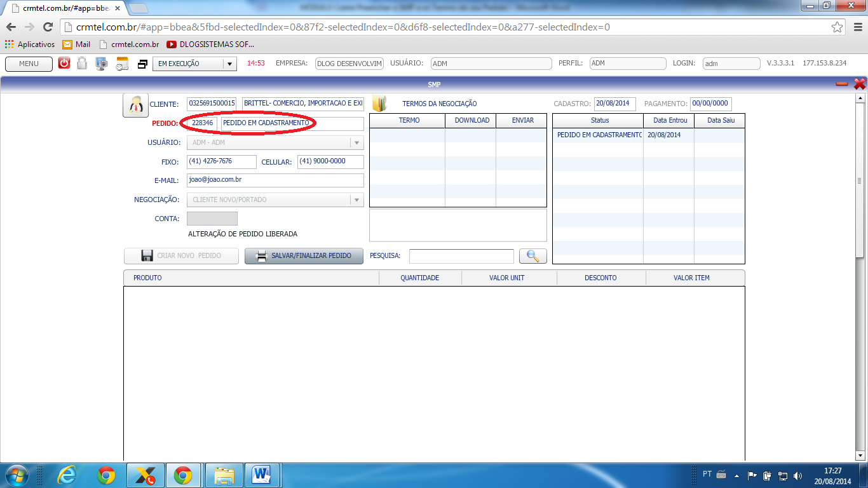This screenshot has height=488, width=868.
Task: Minimize the SMP panel with orange dash
Action: (842, 84)
